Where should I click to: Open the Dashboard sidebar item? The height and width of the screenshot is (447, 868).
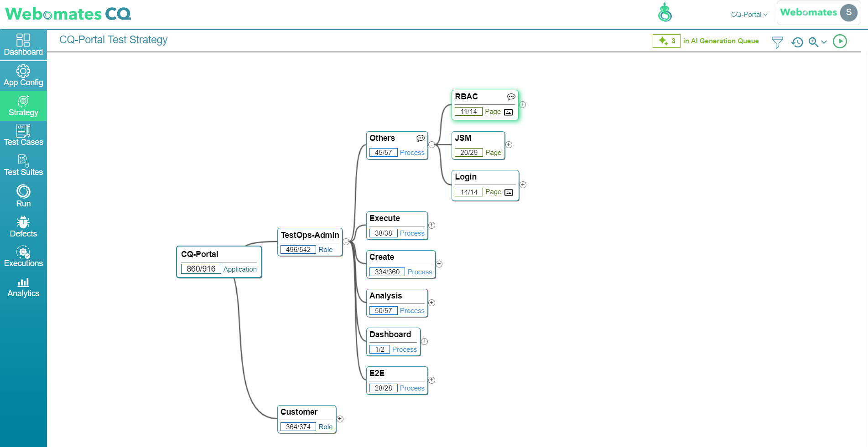pyautogui.click(x=23, y=45)
